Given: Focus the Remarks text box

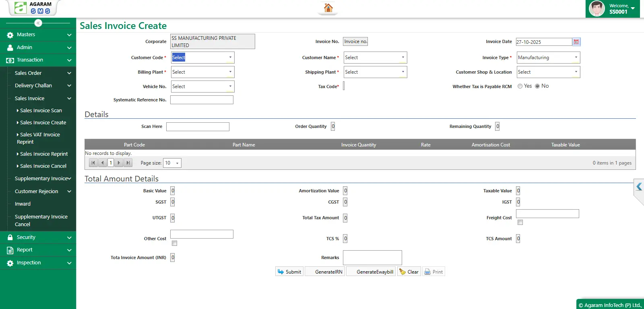Looking at the screenshot, I should click(372, 257).
